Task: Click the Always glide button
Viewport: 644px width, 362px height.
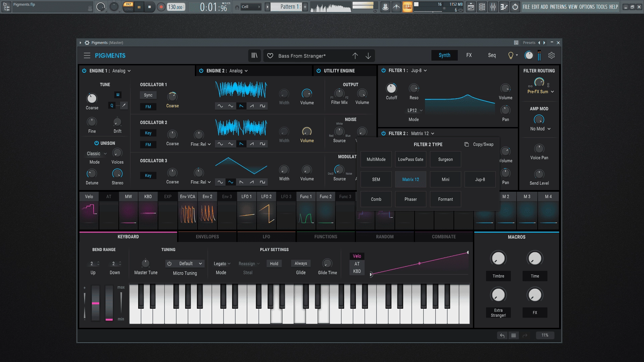Action: coord(301,263)
